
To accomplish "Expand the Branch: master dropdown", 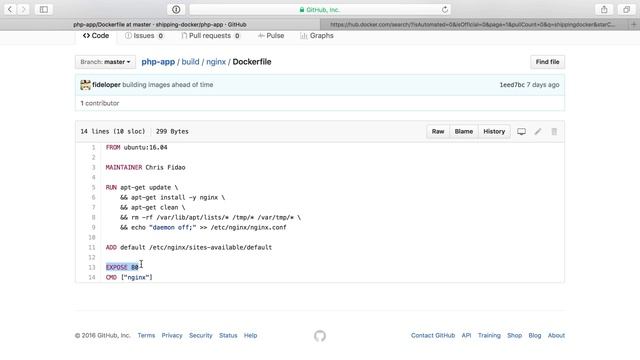I will tap(105, 62).
